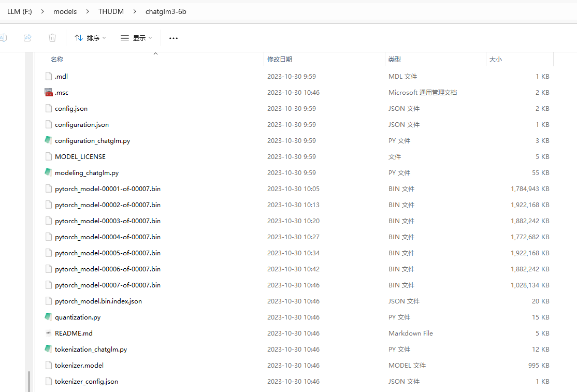
Task: Expand chevron after THUDM breadcrumb
Action: pos(135,11)
